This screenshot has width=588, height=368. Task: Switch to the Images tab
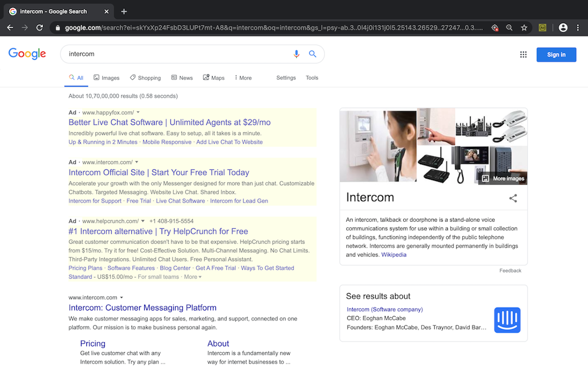107,78
